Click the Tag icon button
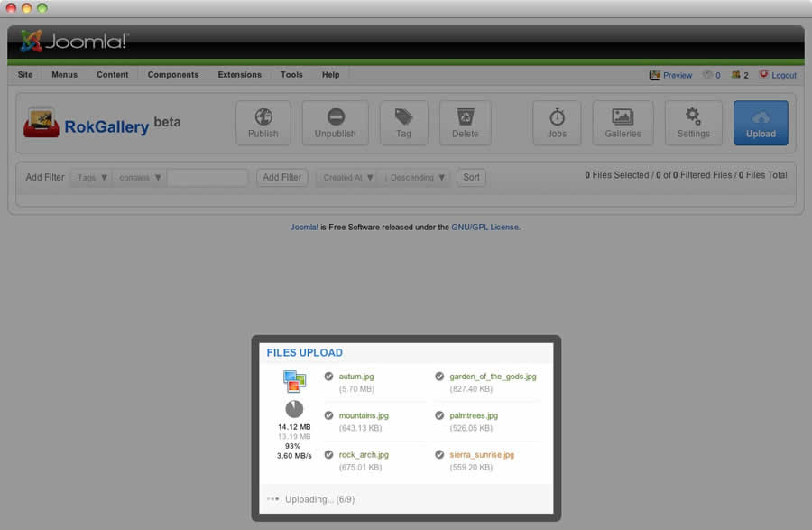This screenshot has height=530, width=812. coord(403,123)
